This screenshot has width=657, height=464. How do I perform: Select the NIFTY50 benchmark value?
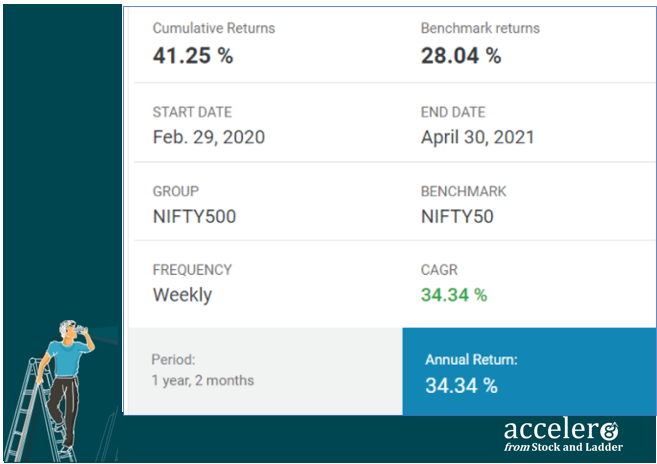coord(457,217)
